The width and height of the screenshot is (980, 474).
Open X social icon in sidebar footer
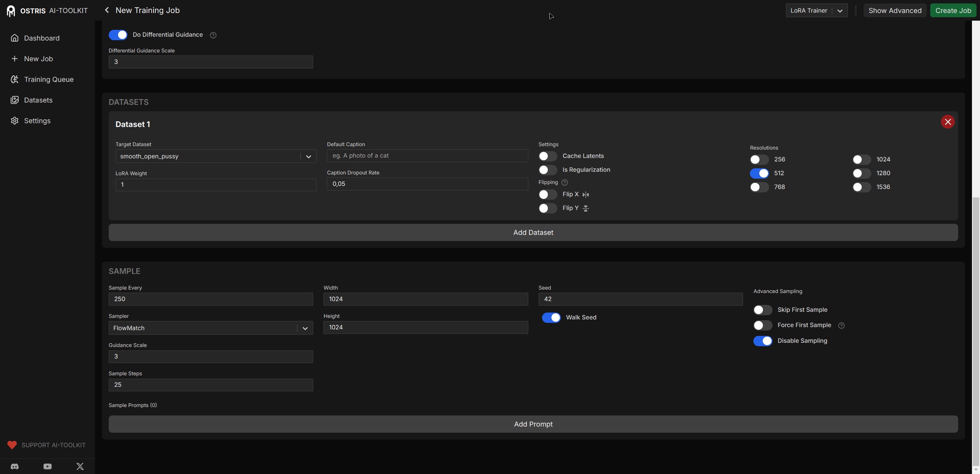(x=80, y=466)
